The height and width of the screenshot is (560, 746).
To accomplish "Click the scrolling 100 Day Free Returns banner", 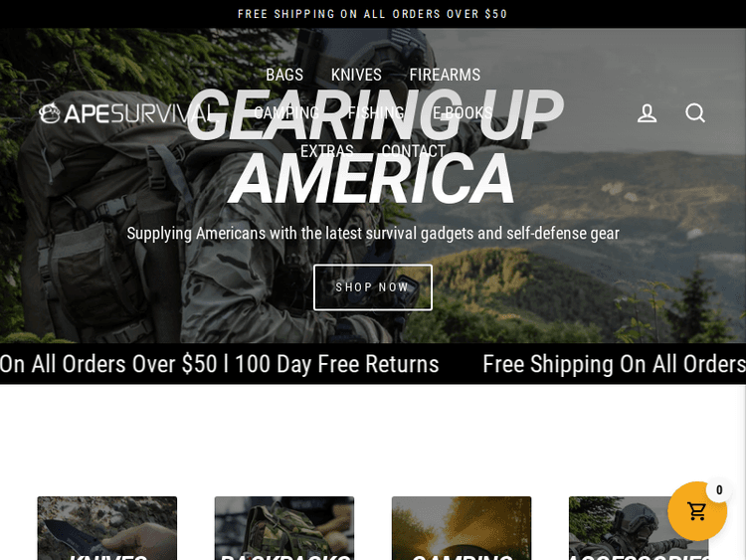I will click(x=336, y=364).
